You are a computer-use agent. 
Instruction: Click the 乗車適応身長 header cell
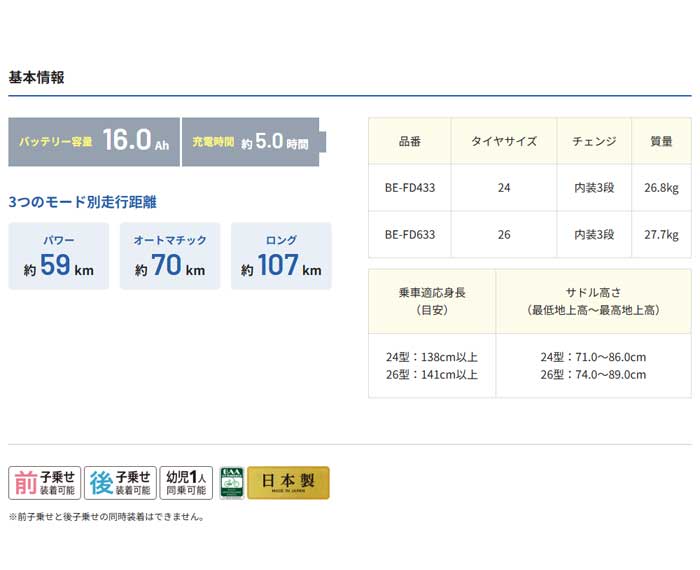pos(432,301)
